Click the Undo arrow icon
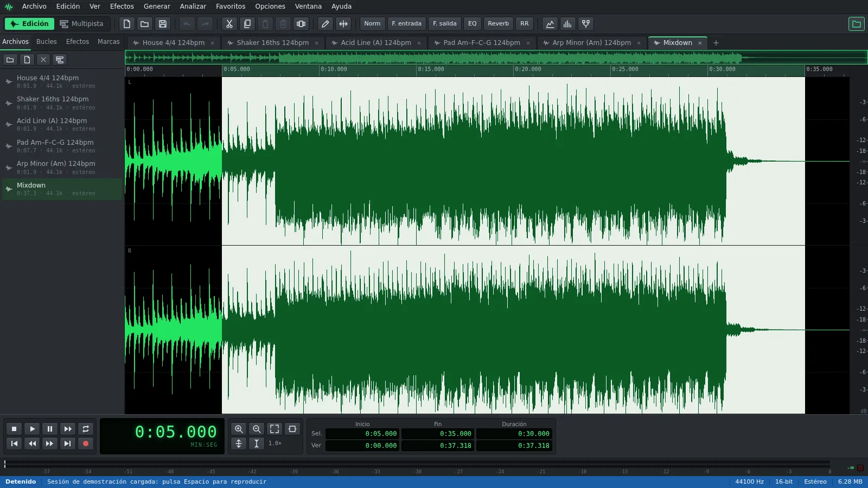Viewport: 868px width, 488px height. pos(187,24)
